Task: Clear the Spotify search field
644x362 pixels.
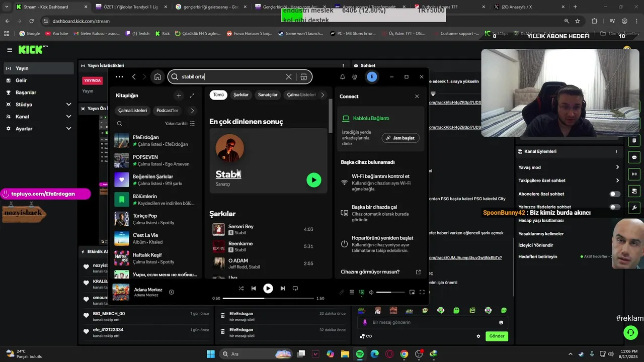Action: [x=288, y=77]
